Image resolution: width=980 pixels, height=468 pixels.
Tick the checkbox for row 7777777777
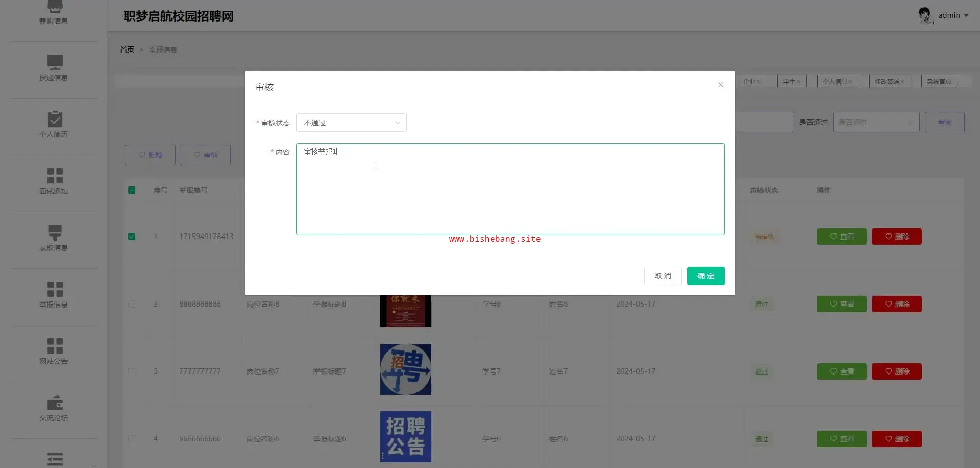click(x=132, y=371)
